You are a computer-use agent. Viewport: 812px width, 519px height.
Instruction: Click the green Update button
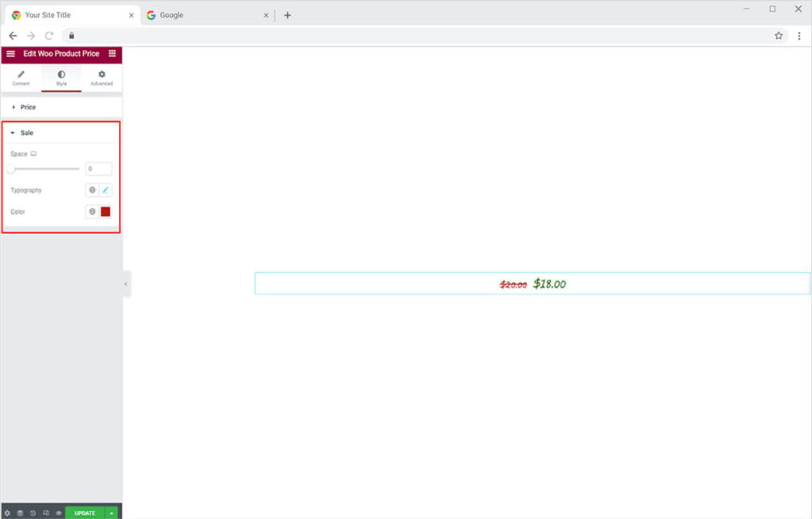tap(84, 513)
